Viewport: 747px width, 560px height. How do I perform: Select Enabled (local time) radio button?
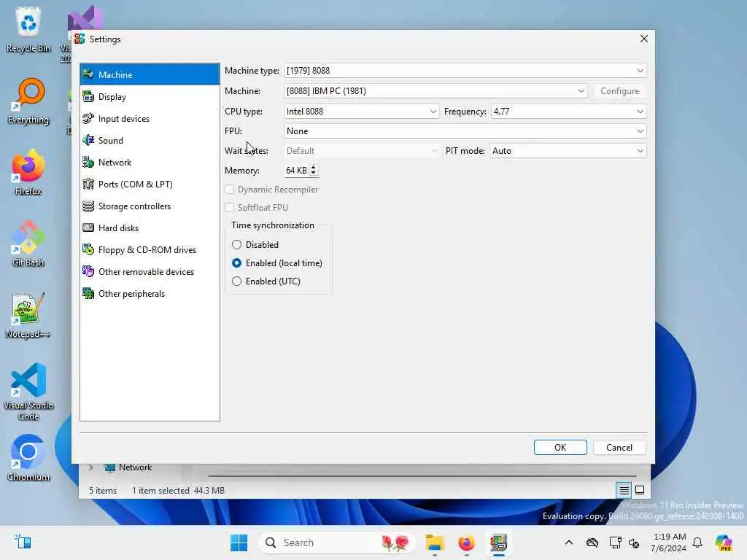tap(237, 262)
